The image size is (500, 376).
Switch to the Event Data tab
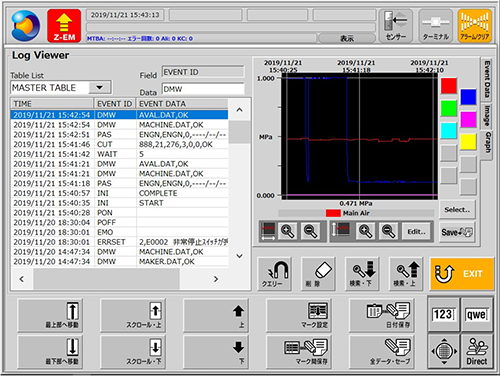pos(487,79)
